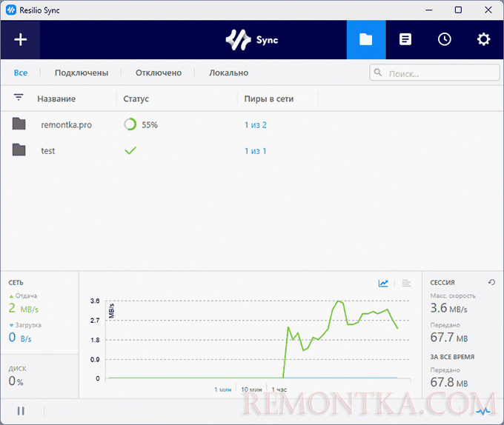Image resolution: width=504 pixels, height=425 pixels.
Task: Minimize the Resilio Sync window
Action: (429, 10)
